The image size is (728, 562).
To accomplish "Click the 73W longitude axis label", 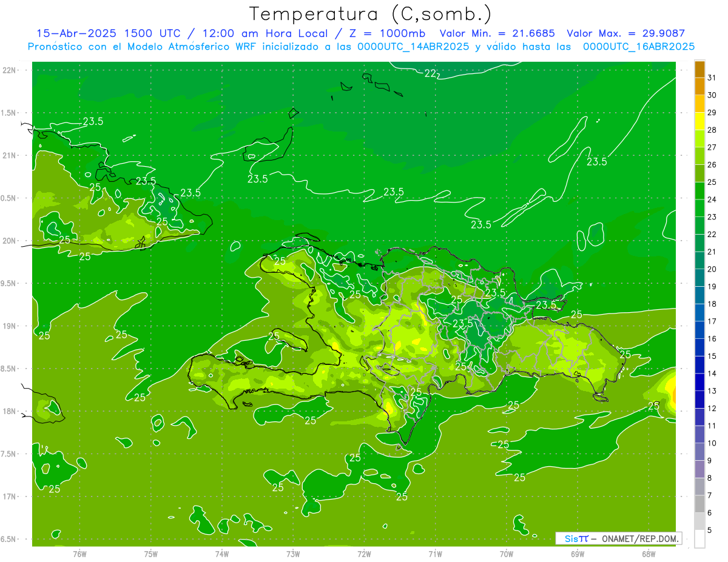I will (293, 554).
